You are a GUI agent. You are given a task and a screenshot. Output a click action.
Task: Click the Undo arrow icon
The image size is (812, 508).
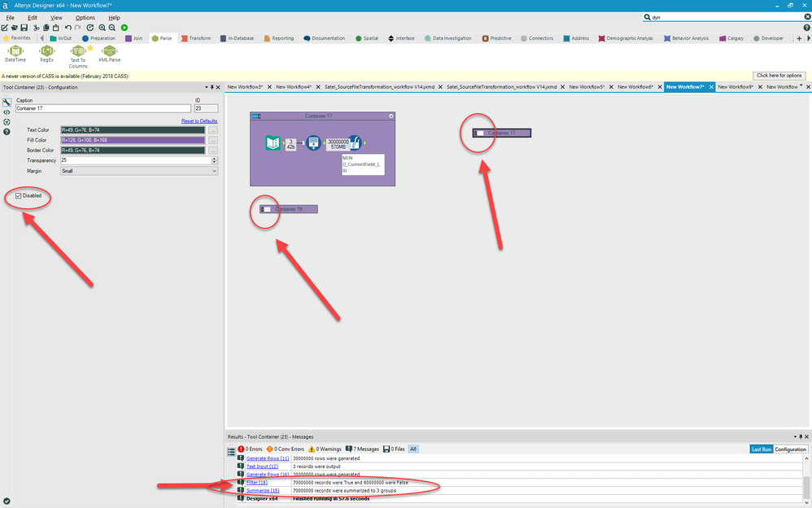coord(68,28)
